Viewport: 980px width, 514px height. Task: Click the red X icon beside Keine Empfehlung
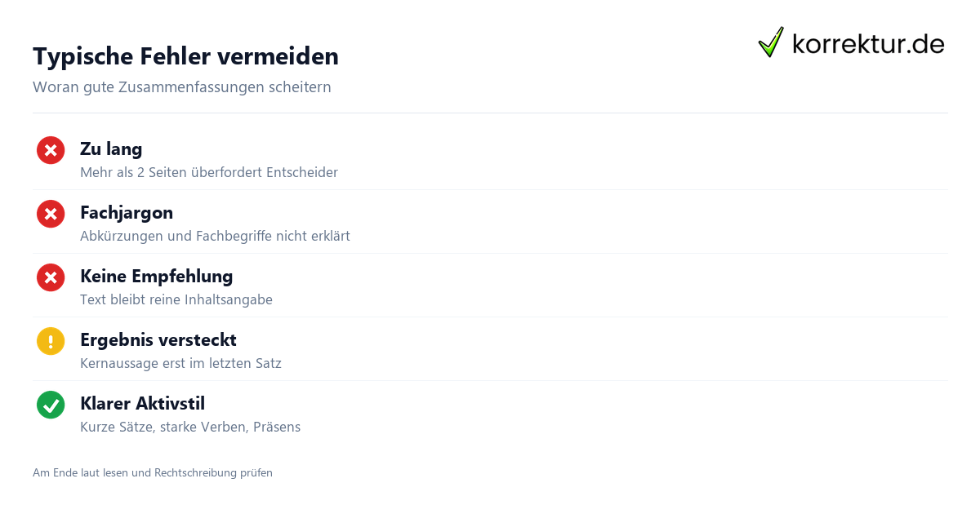[51, 277]
